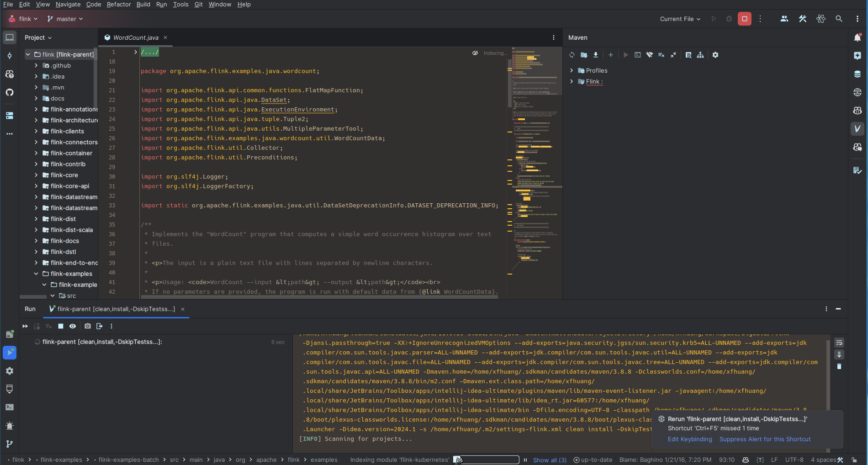Open IDE tools wrench icon in header
Image resolution: width=868 pixels, height=465 pixels.
click(803, 19)
